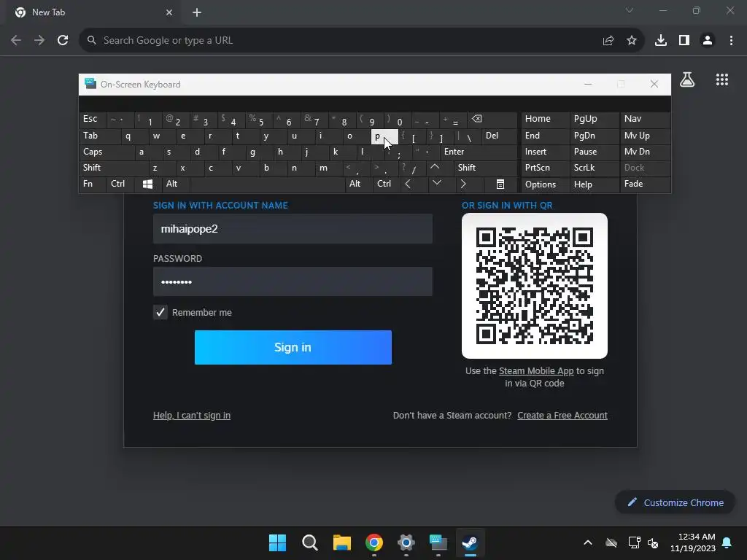Click the space bar on On-Screen Keyboard
Screen dimensions: 747x560
267,184
